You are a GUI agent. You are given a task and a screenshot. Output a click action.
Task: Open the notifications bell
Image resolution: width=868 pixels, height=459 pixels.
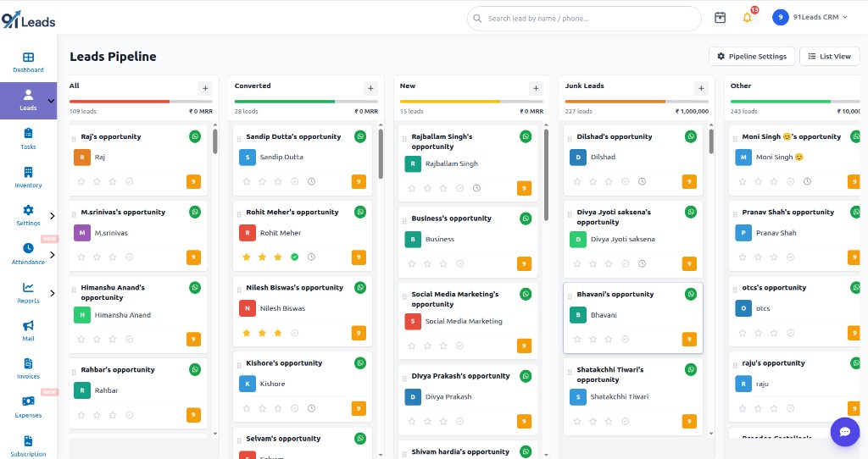pyautogui.click(x=748, y=18)
